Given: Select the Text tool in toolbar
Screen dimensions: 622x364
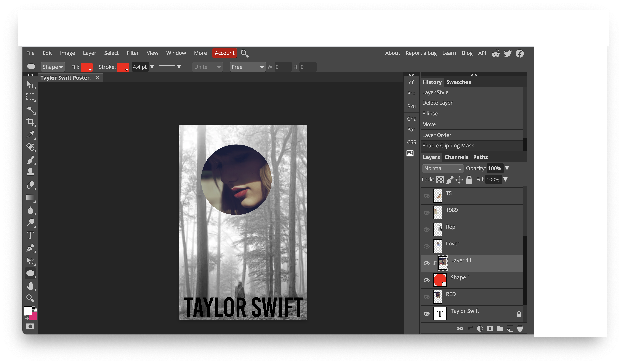Looking at the screenshot, I should pos(30,236).
